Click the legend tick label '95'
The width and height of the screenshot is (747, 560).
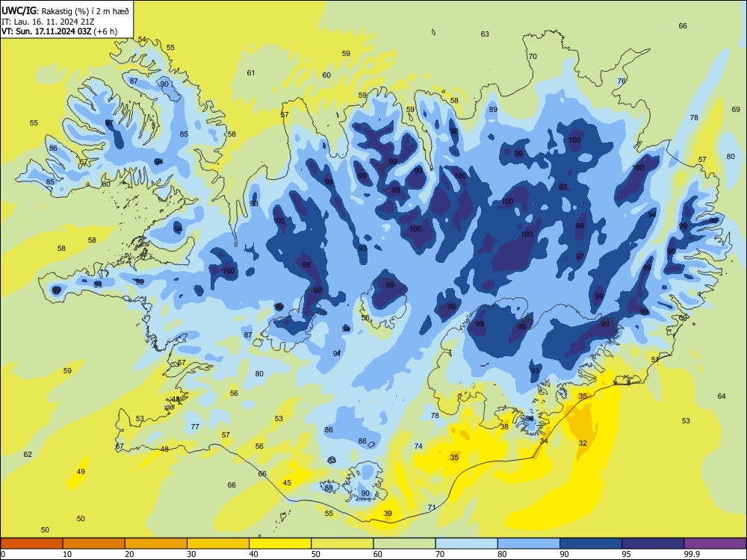626,554
